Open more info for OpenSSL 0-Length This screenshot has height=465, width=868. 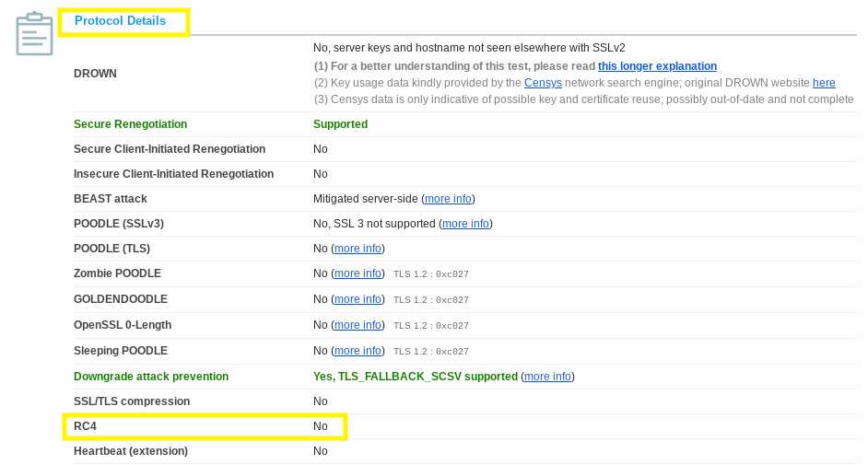(x=358, y=325)
